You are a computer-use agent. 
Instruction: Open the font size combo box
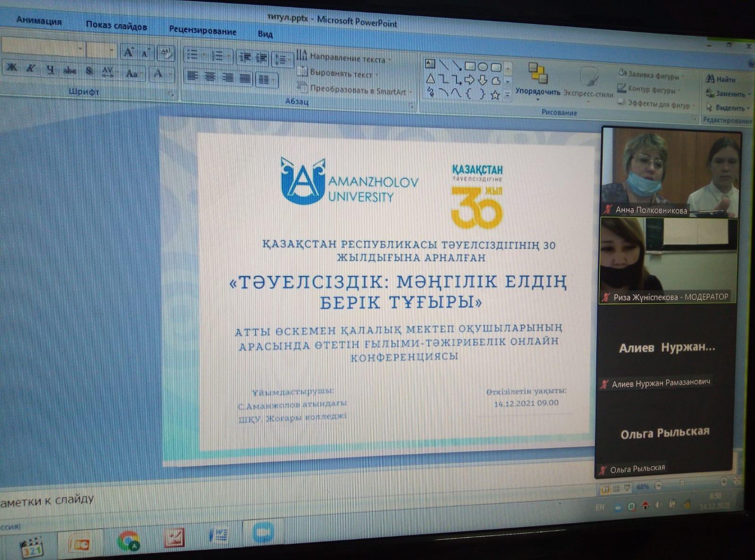[x=102, y=50]
